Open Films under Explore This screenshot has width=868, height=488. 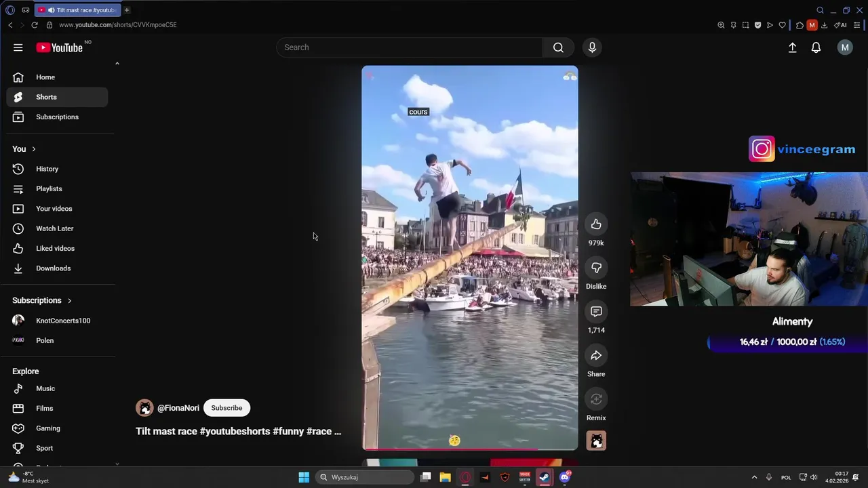tap(57, 408)
